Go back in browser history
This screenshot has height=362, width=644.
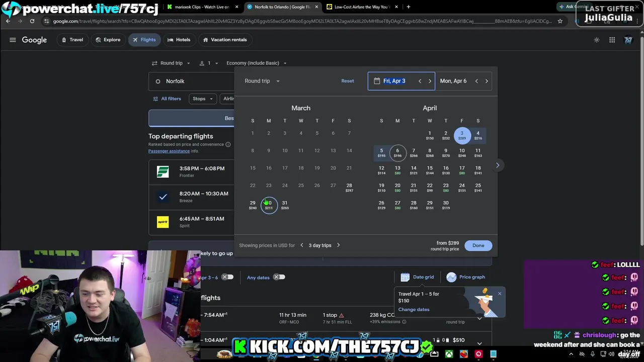coord(8,21)
